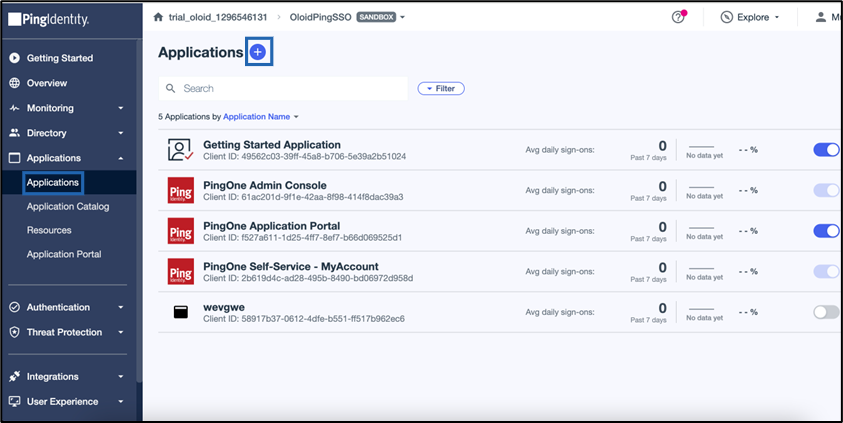Click Client ID f527a611-1d25-4ff7-8ef7-b66d069525d1
Viewport: 843px width, 423px height.
point(303,238)
